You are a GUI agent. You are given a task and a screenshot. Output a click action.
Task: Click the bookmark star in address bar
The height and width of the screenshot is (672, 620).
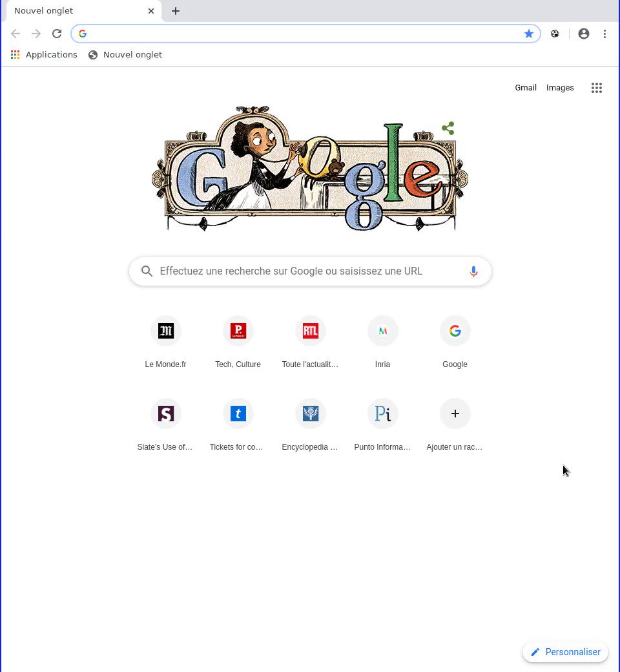pos(529,34)
